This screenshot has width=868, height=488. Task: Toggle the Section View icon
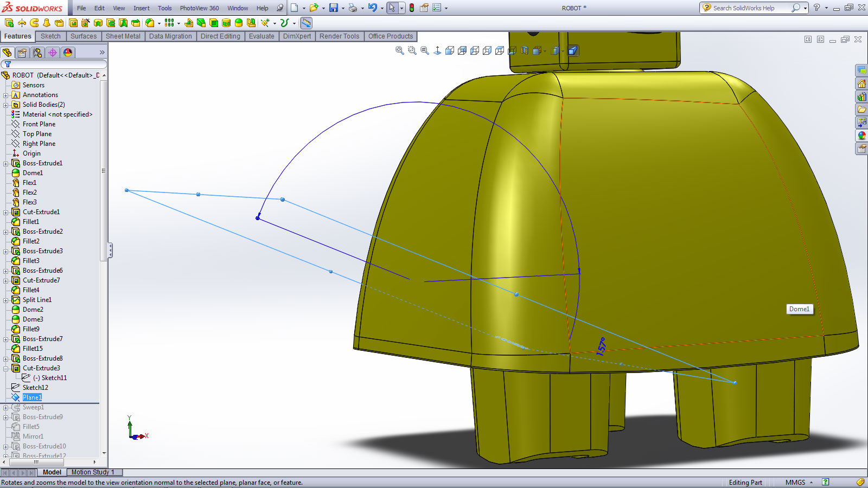(x=525, y=50)
